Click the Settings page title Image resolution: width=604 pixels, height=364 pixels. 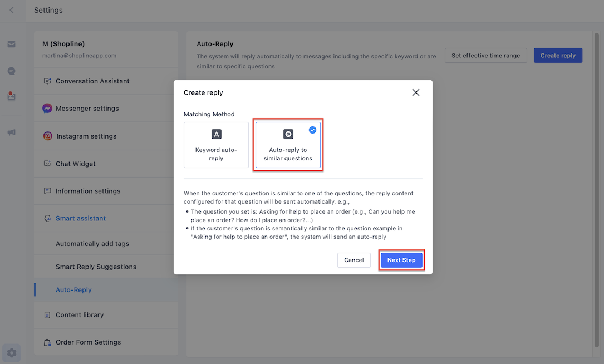pyautogui.click(x=48, y=11)
